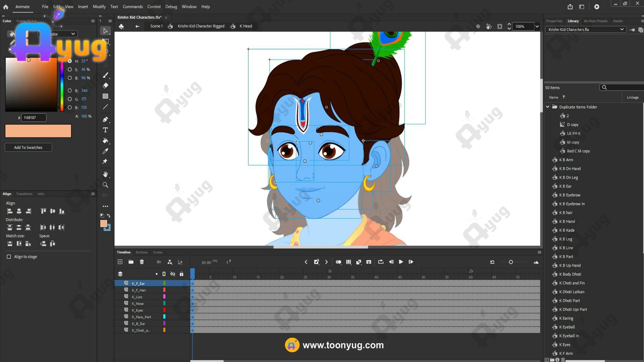Click the Loop playback icon
This screenshot has width=644, height=362.
[x=381, y=262]
